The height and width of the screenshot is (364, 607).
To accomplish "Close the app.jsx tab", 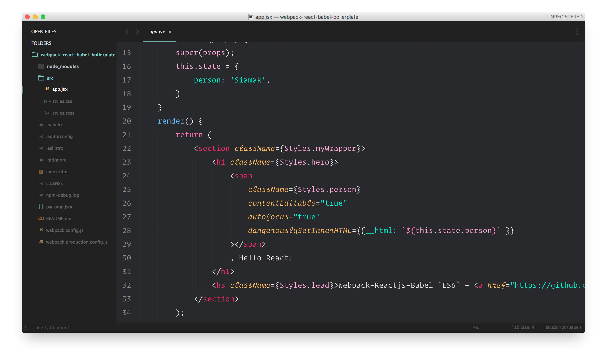I will click(170, 32).
